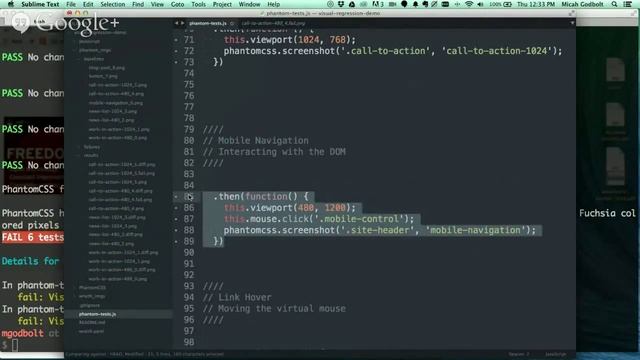Click the '// Mobile Navigation' comment line
The width and height of the screenshot is (640, 360).
coord(256,141)
